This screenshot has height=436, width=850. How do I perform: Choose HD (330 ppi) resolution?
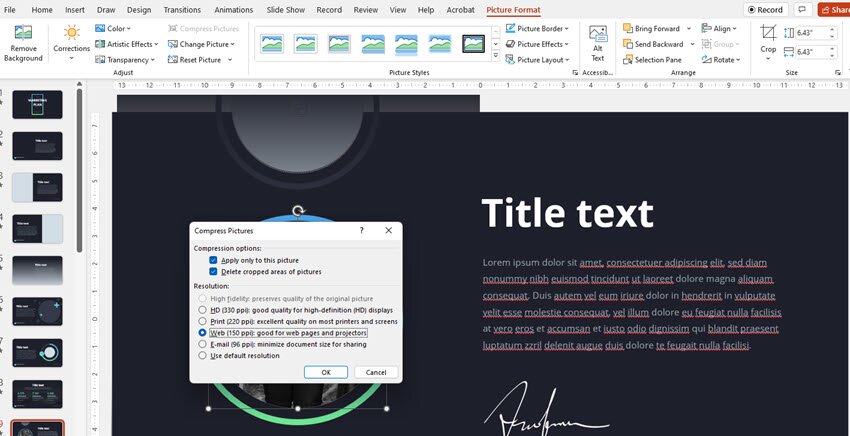[203, 310]
